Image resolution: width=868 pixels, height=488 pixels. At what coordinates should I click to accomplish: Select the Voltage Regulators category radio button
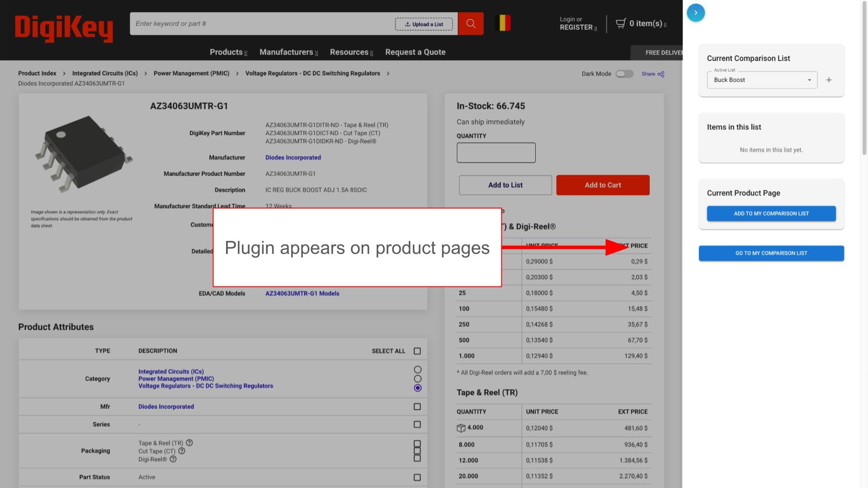tap(417, 388)
